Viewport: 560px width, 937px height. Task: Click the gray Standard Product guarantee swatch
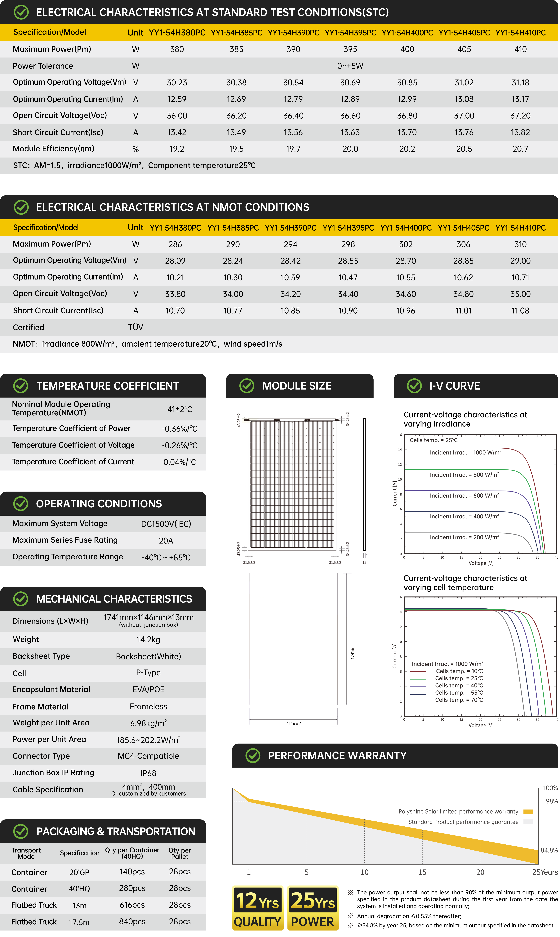[x=528, y=822]
